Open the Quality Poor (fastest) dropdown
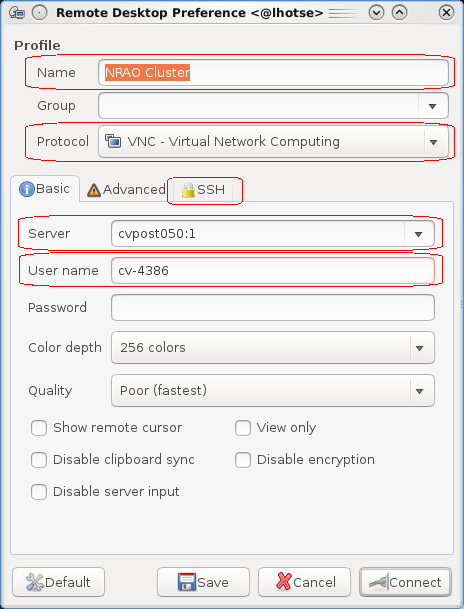 point(419,391)
